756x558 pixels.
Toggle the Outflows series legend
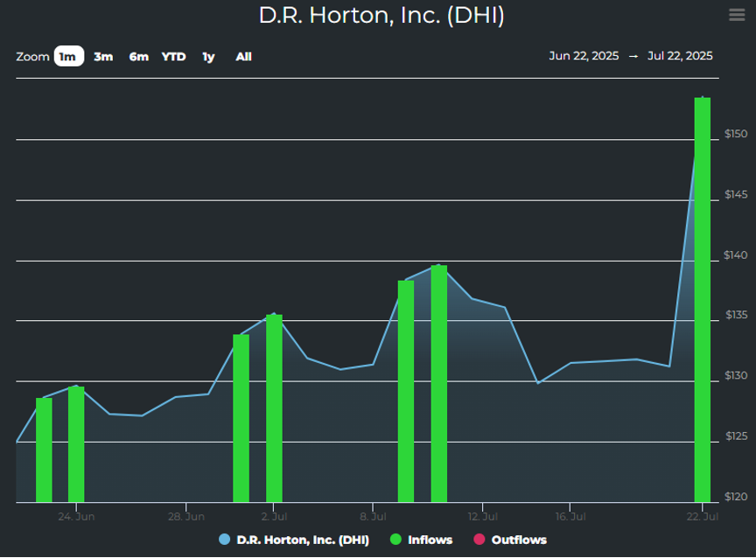tap(510, 540)
